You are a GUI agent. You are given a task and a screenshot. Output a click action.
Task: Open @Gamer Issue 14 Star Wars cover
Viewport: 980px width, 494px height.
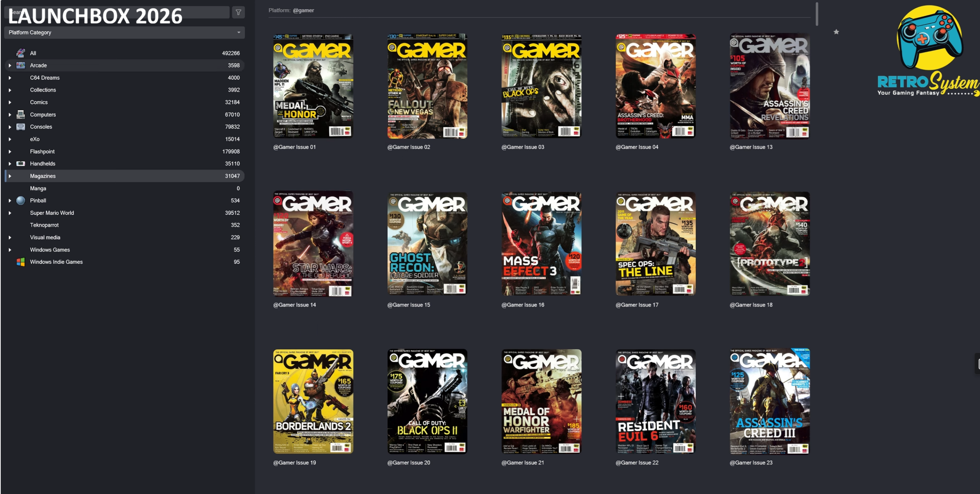[x=313, y=244]
